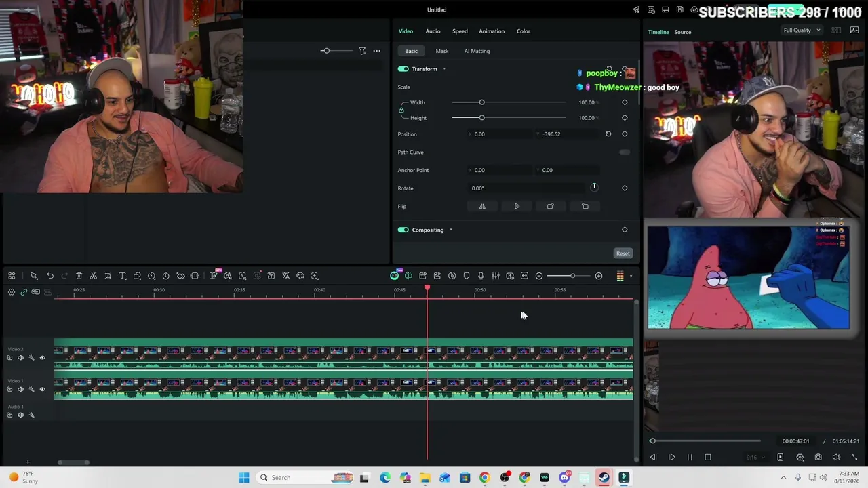This screenshot has height=488, width=868.
Task: Stop the preview playback
Action: pos(708,457)
